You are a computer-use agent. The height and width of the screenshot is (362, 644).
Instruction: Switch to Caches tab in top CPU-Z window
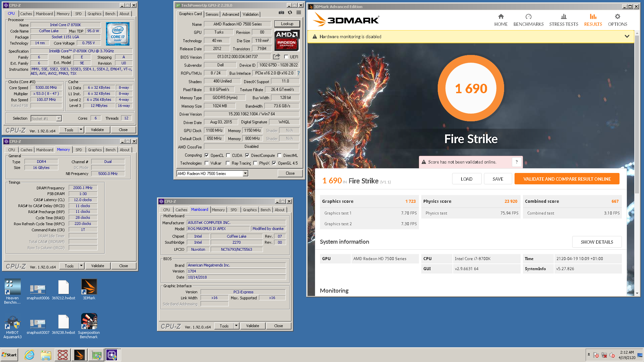pyautogui.click(x=26, y=14)
